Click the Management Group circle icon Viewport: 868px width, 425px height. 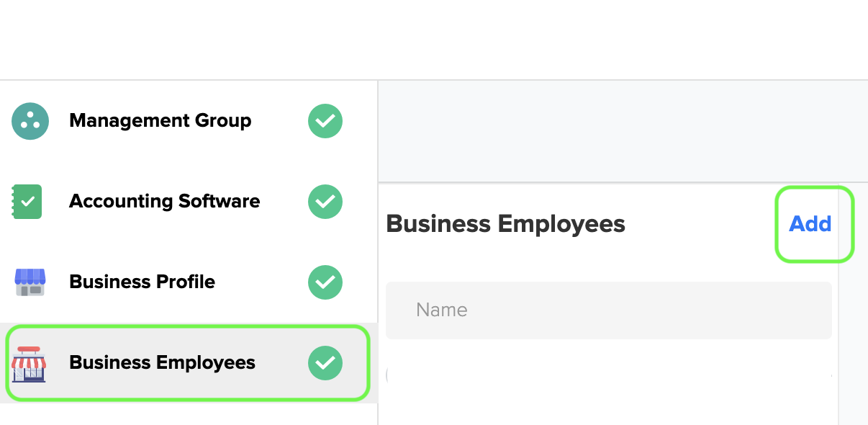click(x=30, y=121)
